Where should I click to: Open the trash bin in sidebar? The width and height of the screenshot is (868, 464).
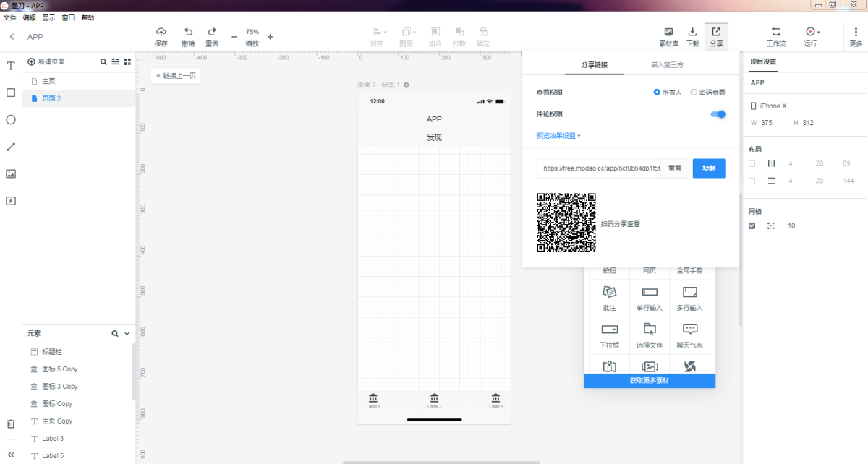(11, 424)
